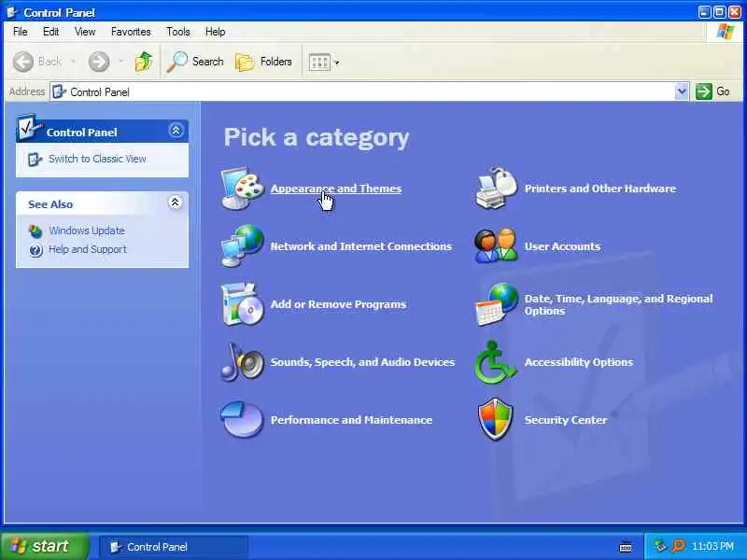Open the Help menu
Image resolution: width=747 pixels, height=560 pixels.
click(x=216, y=32)
